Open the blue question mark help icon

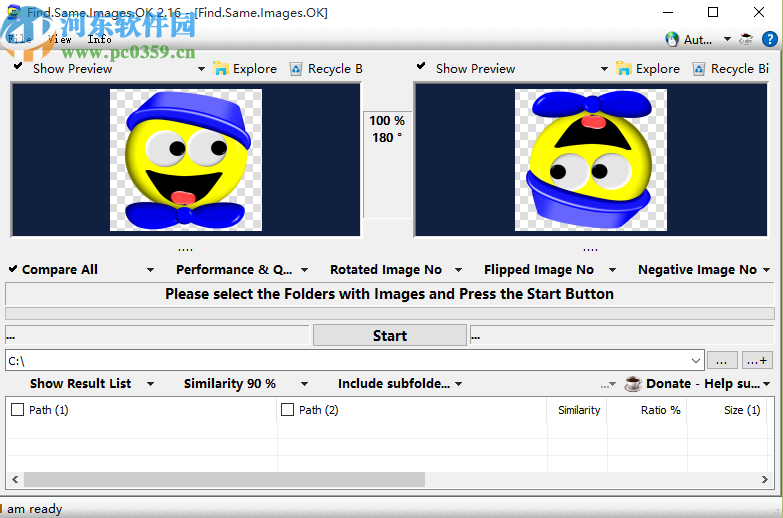[x=770, y=39]
